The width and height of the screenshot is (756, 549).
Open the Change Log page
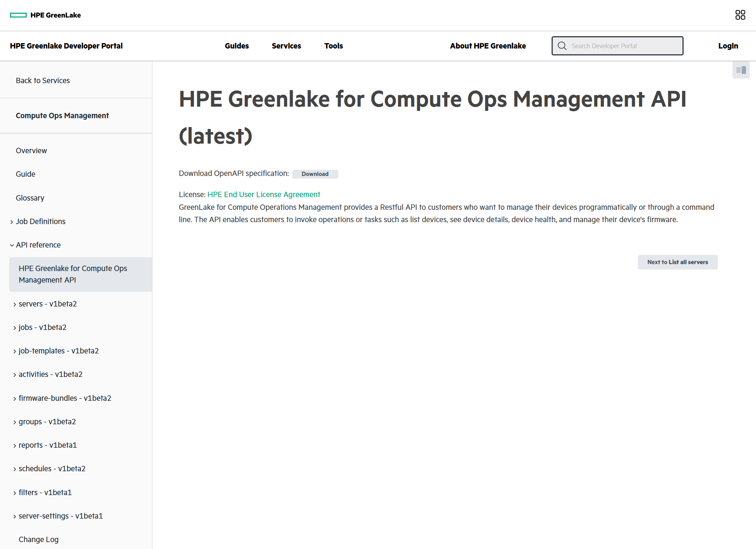pyautogui.click(x=38, y=539)
